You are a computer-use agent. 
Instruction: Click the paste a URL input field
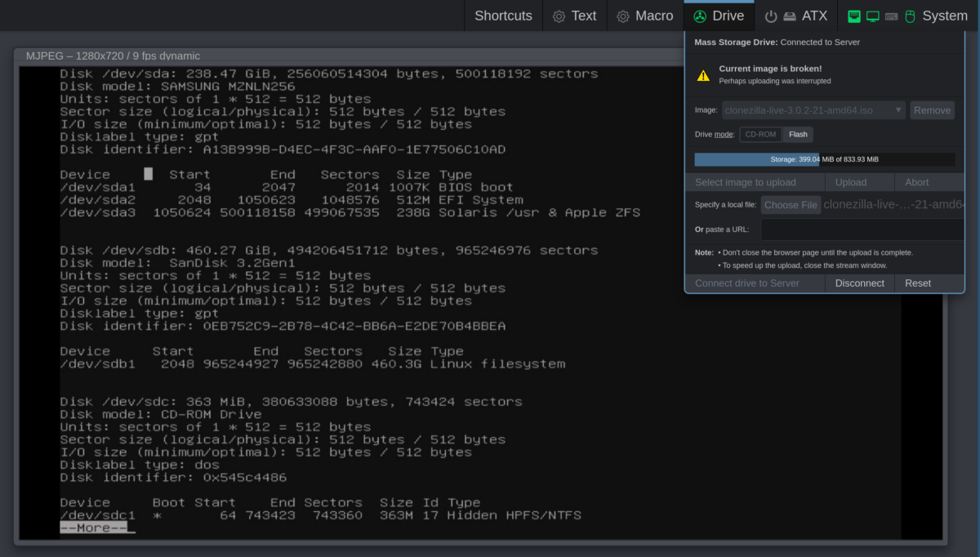(x=862, y=229)
